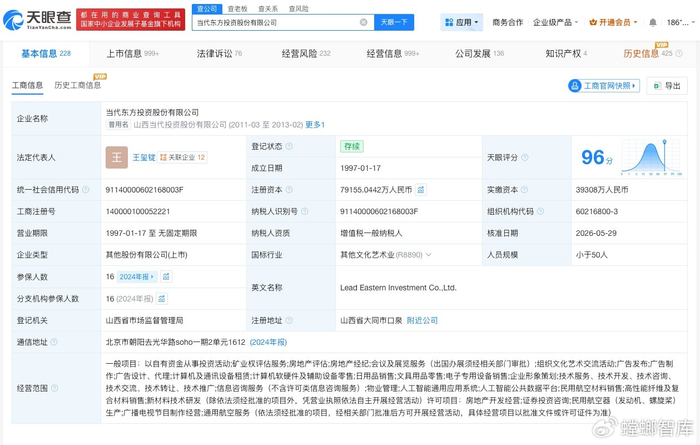Select the 工商信息 sub-tab

tap(27, 85)
